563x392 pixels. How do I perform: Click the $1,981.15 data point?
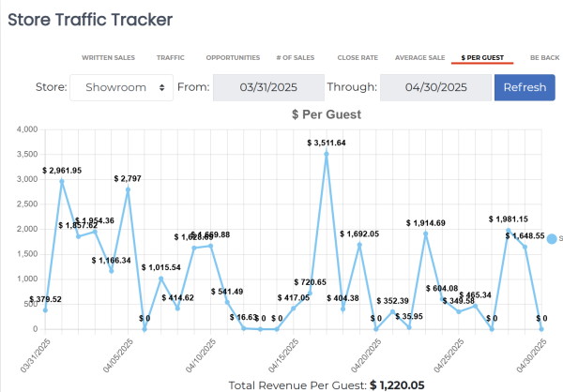click(x=509, y=230)
